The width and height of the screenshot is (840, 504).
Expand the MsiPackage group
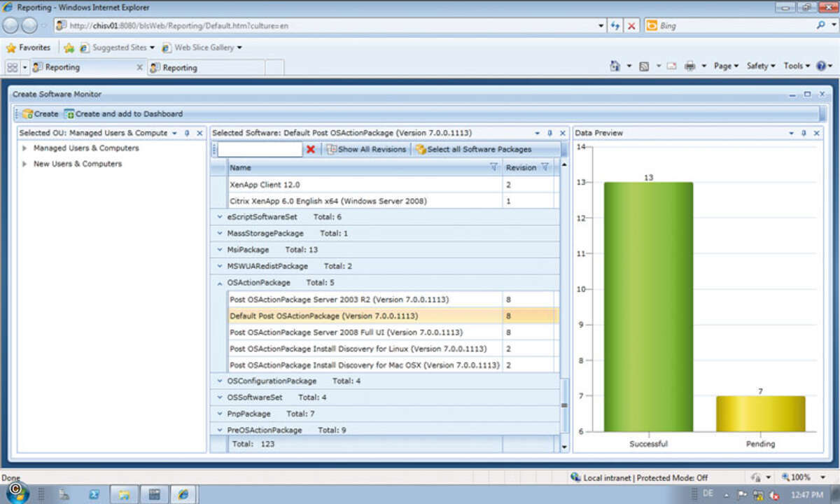point(220,250)
